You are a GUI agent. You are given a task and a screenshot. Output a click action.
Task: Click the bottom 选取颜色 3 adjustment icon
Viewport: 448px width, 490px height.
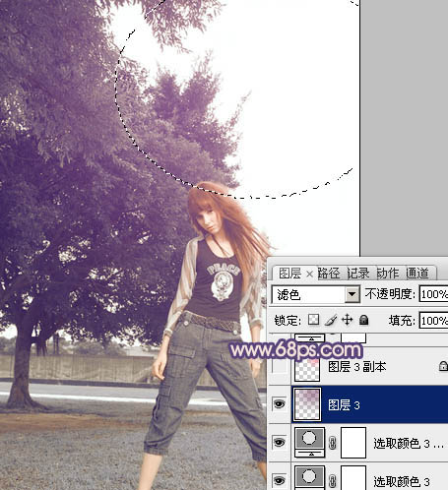309,478
